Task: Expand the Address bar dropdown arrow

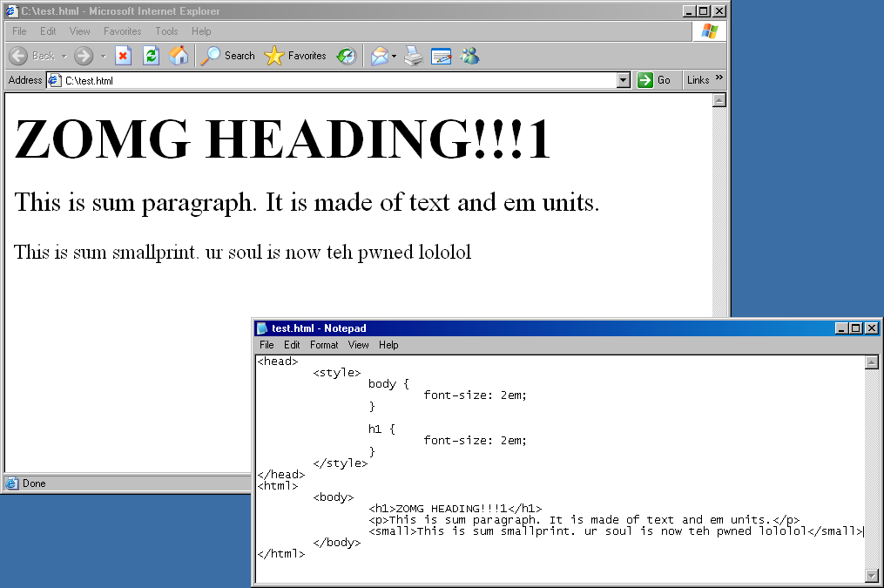Action: point(623,80)
